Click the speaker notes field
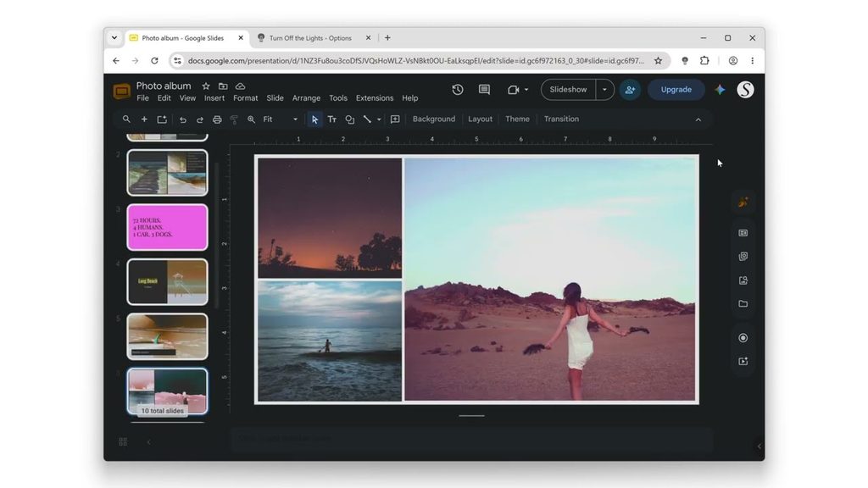Screen dimensions: 868x488 (x=471, y=438)
